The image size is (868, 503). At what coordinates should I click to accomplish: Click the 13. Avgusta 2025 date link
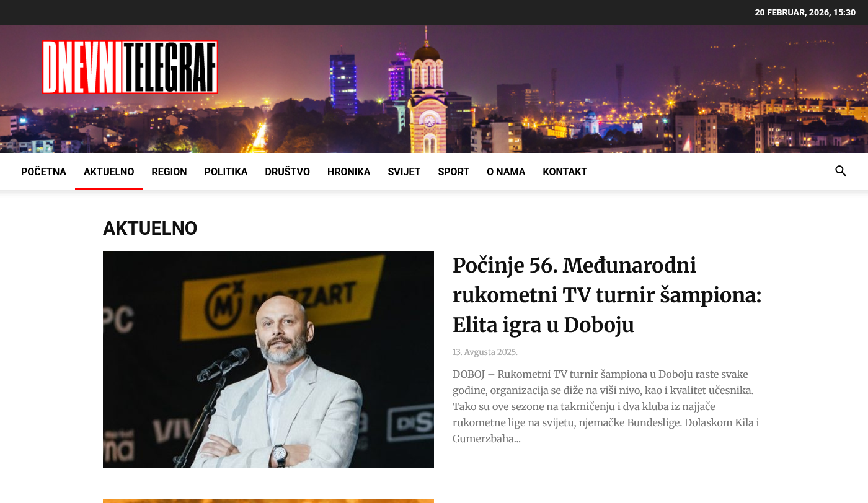click(485, 352)
